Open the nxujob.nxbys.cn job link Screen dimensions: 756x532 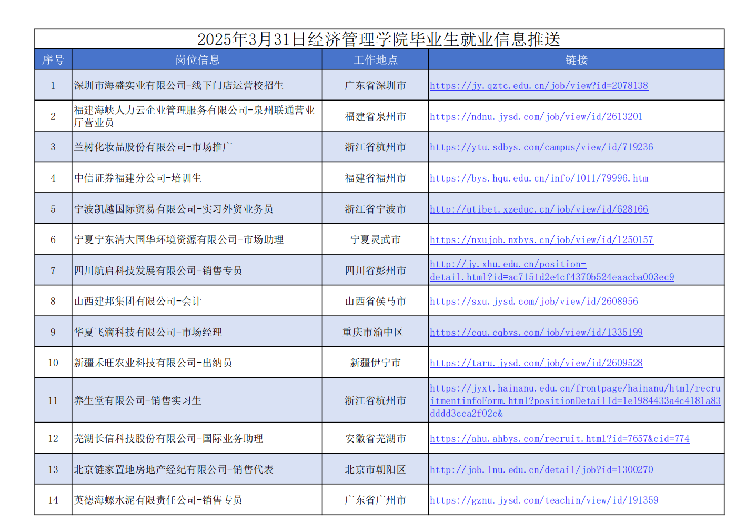[541, 240]
